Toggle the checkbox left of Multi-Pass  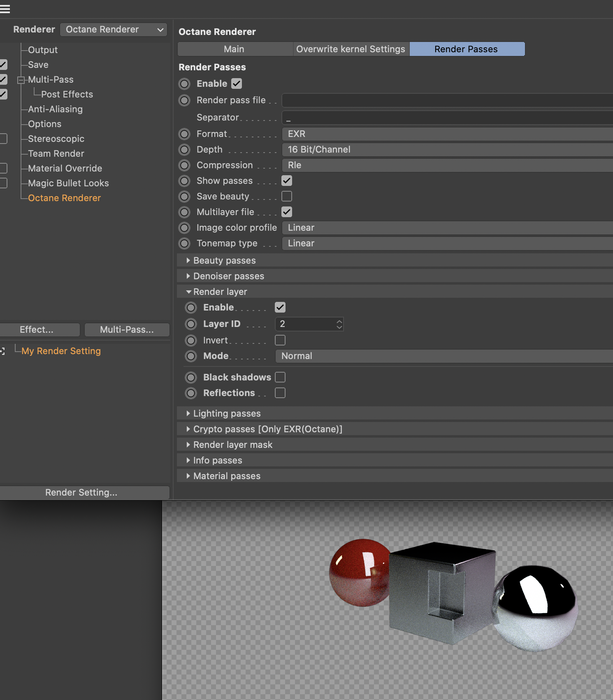(x=3, y=79)
